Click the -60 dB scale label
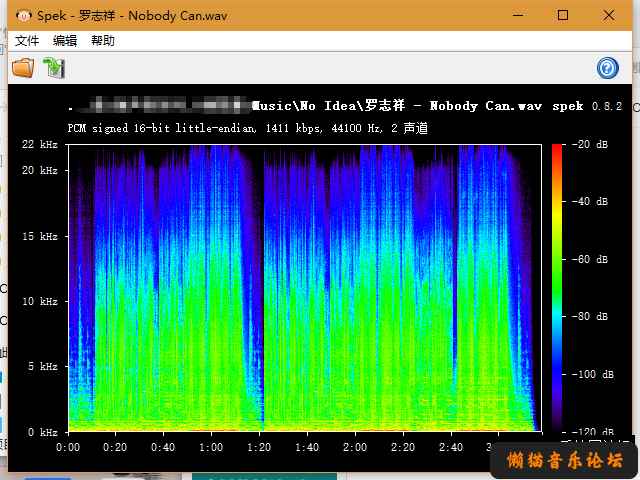640x480 pixels. (x=590, y=259)
